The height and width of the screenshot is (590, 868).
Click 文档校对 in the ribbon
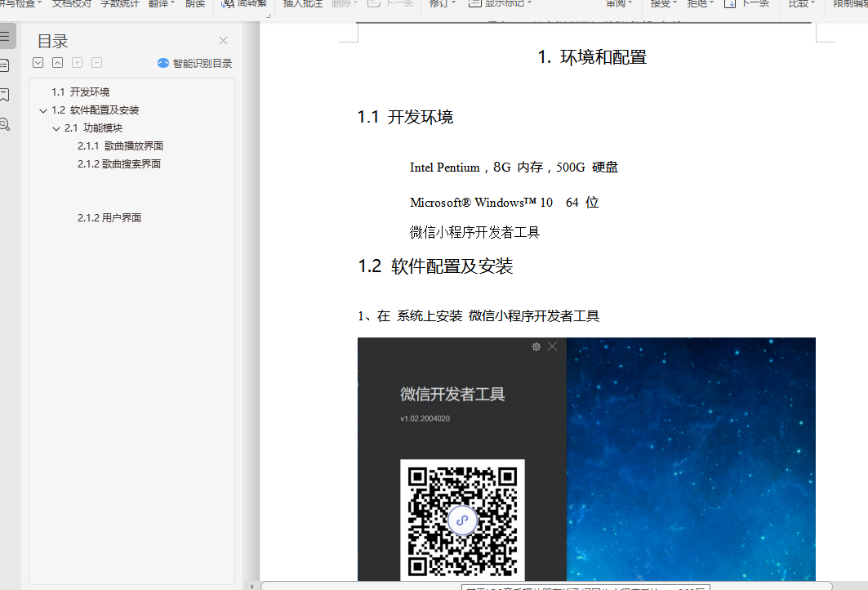[71, 3]
